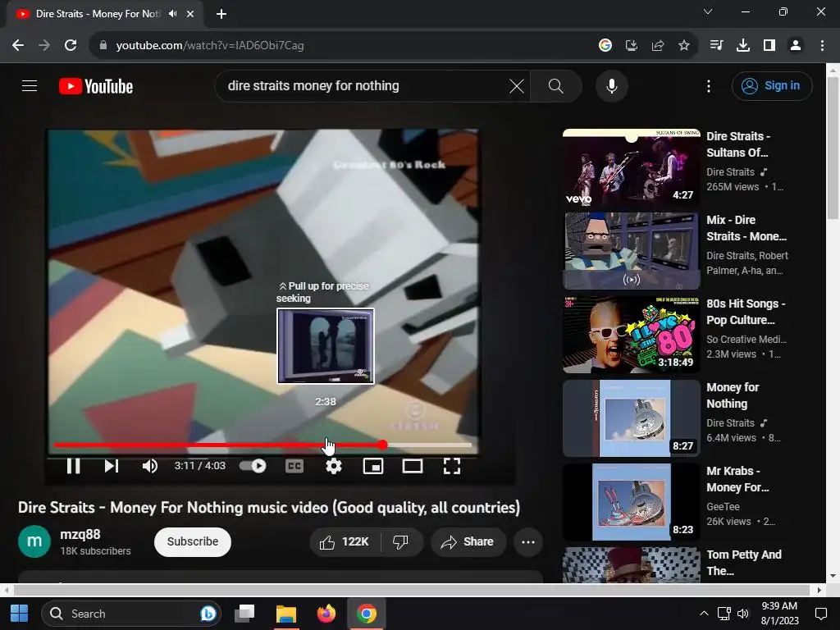This screenshot has width=840, height=630.
Task: Activate miniplayer mode icon
Action: click(x=373, y=466)
